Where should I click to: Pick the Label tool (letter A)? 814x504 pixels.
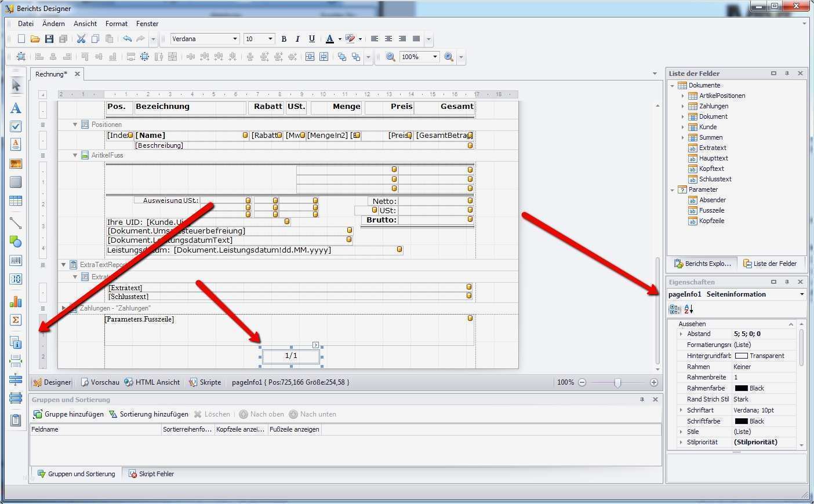coord(16,108)
